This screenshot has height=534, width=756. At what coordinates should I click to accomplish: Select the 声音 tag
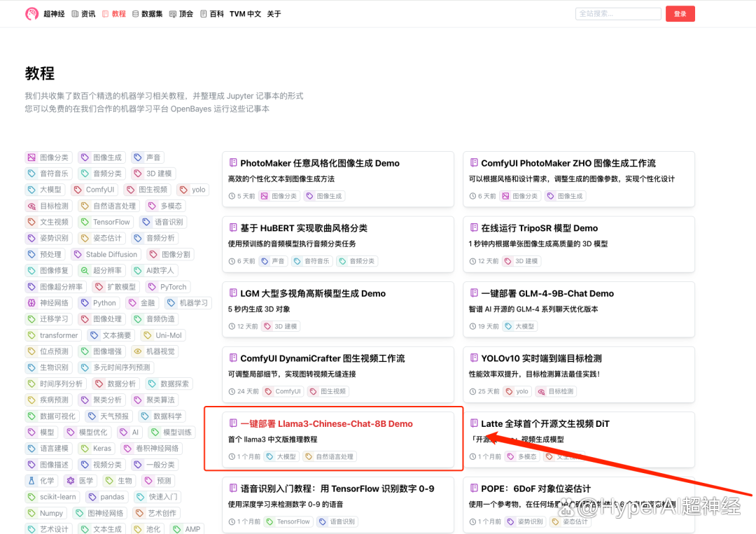(148, 157)
